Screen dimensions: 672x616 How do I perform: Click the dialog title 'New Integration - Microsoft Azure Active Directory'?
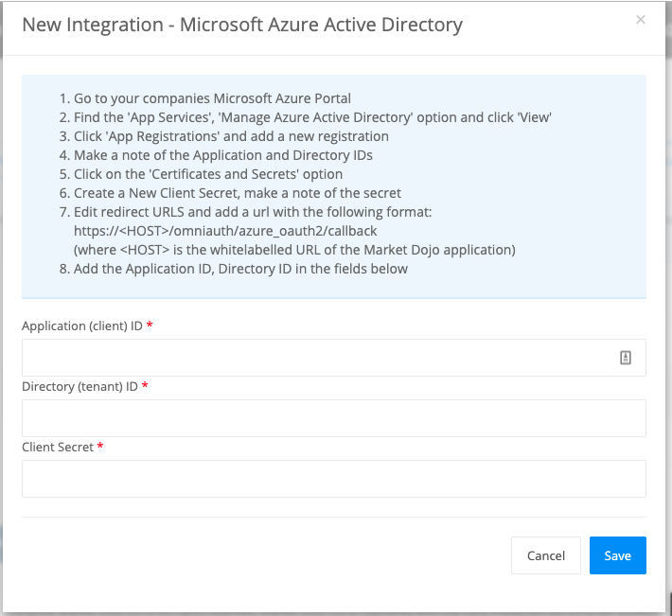(x=242, y=25)
